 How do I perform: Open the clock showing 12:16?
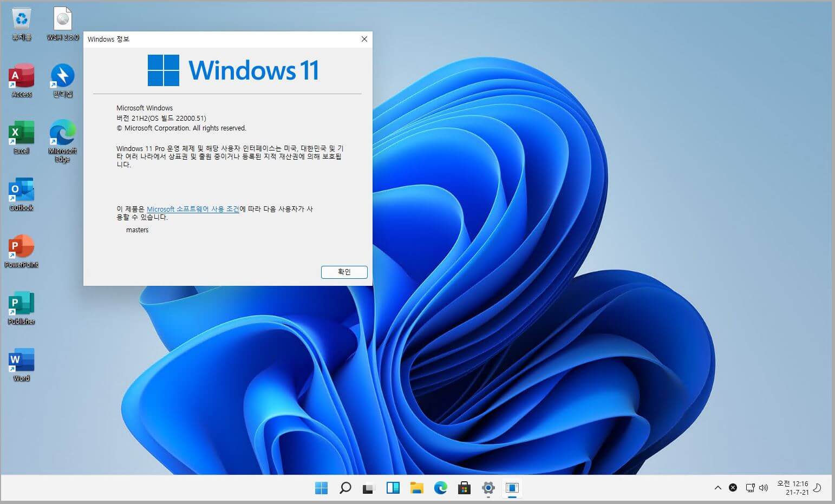point(793,488)
